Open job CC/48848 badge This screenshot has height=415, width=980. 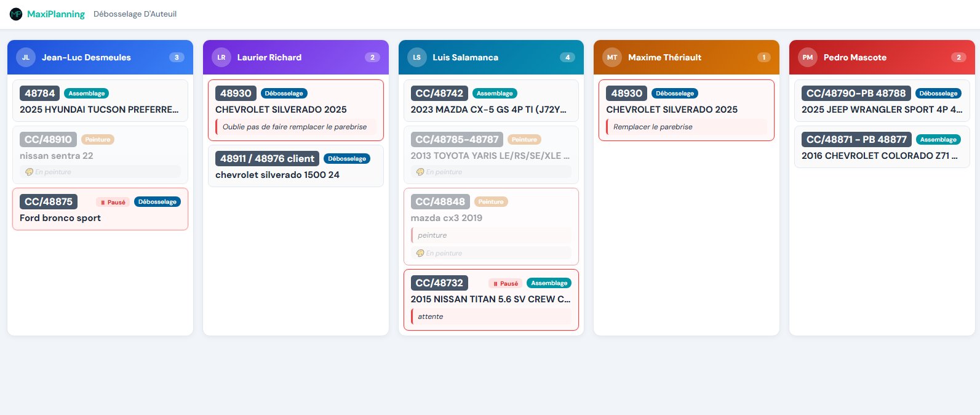440,201
